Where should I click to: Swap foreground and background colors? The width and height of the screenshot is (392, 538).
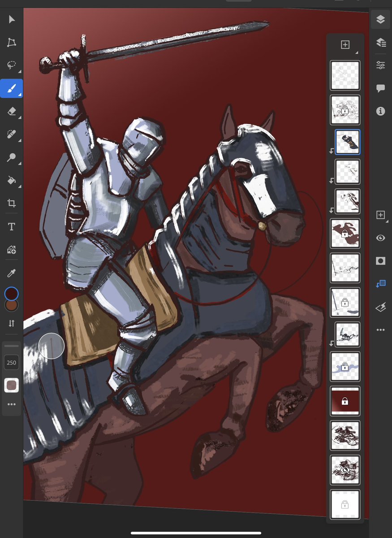coord(12,323)
